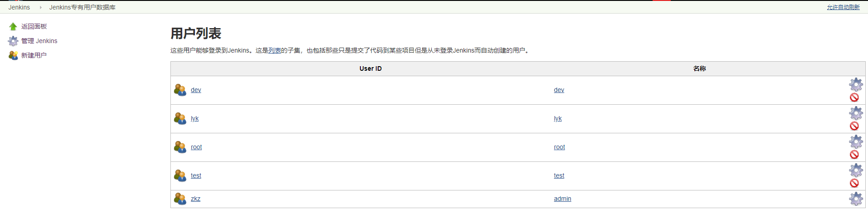Enable 允许自动刷新 auto refresh link
Image resolution: width=868 pixels, height=224 pixels.
coord(843,7)
